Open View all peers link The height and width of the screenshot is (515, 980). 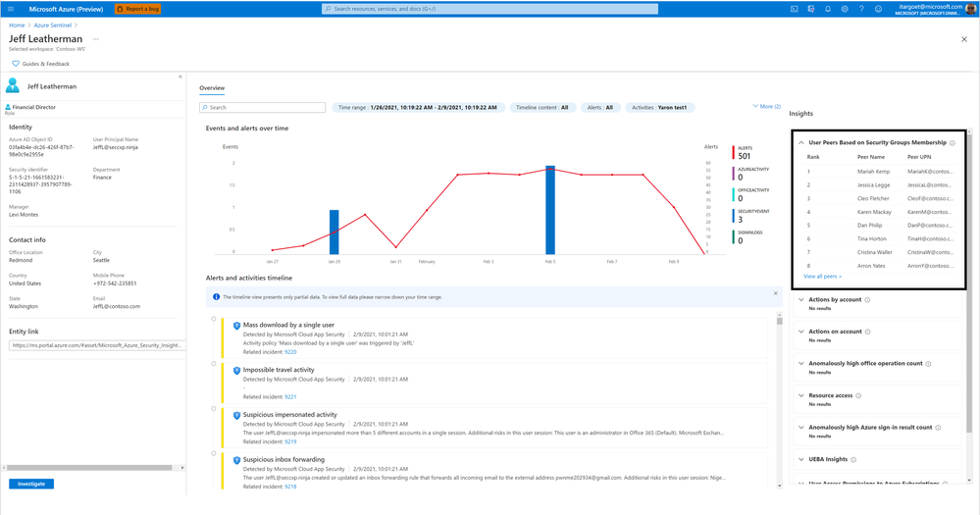[822, 277]
